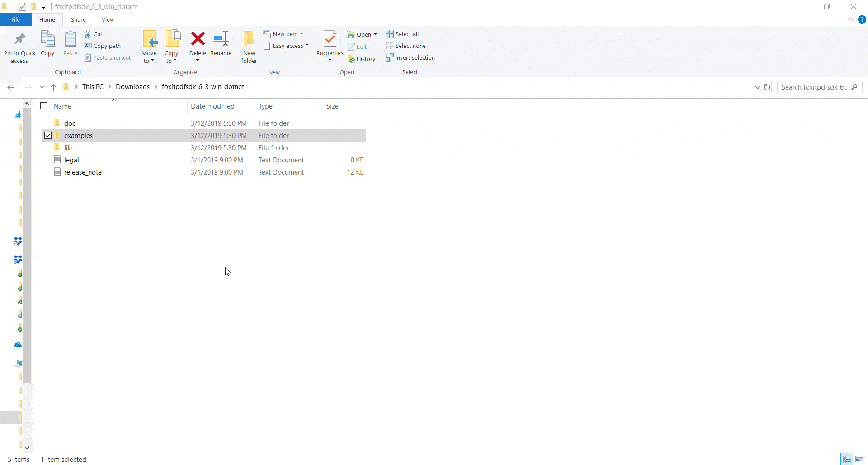Click the red Delete icon
Screen dimensions: 868x465
198,38
